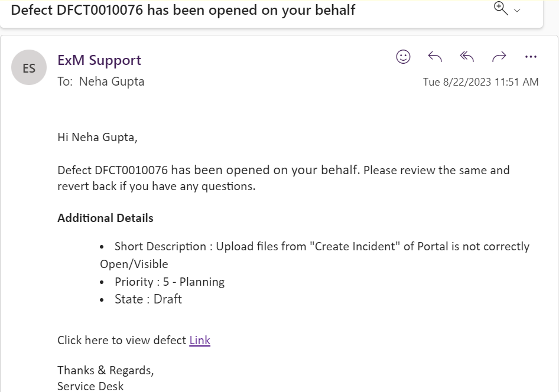Image resolution: width=559 pixels, height=392 pixels.
Task: Open the More actions ellipsis menu
Action: click(531, 57)
